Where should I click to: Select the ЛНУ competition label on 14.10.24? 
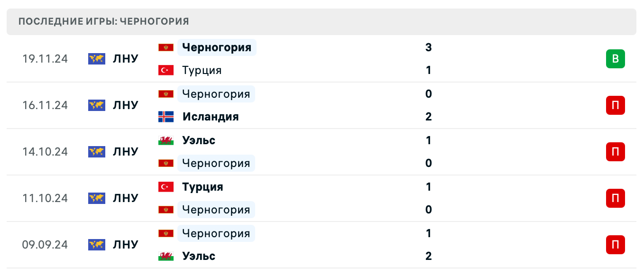pos(125,152)
